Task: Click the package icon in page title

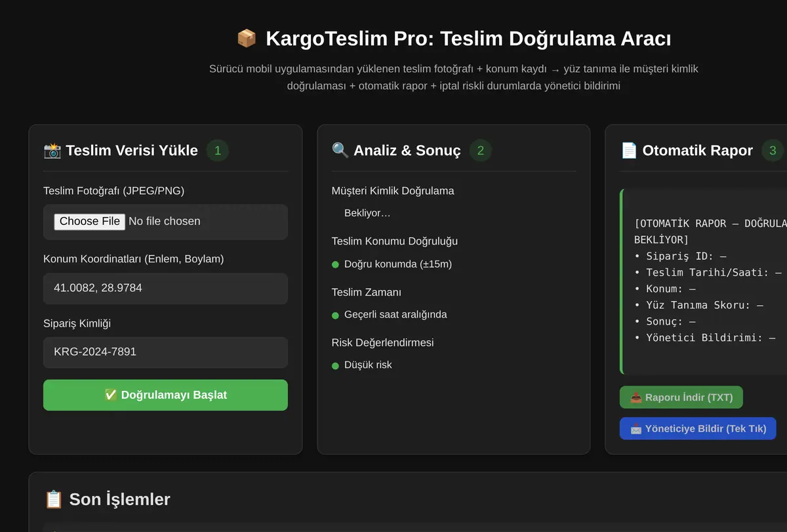Action: point(247,39)
